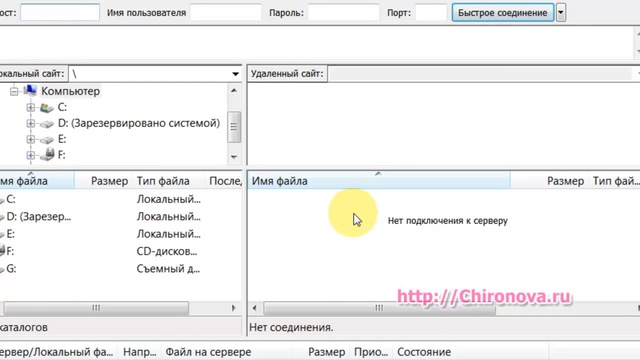
Task: Click the Съемный д... file type cell
Action: pos(168,269)
